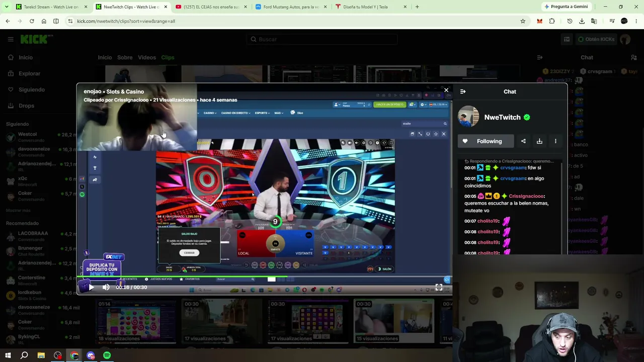Go to browser home page
Screen dimensions: 644x362
click(x=44, y=21)
